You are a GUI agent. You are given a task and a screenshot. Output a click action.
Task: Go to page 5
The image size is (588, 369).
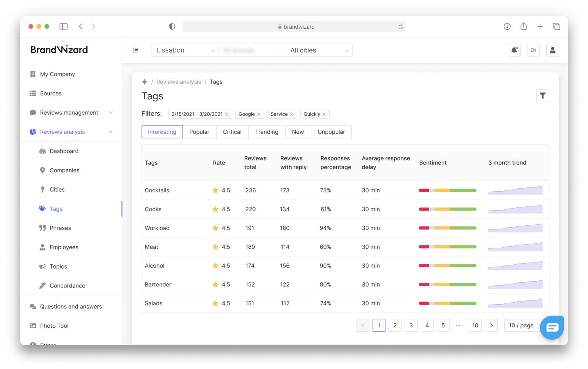(x=443, y=325)
